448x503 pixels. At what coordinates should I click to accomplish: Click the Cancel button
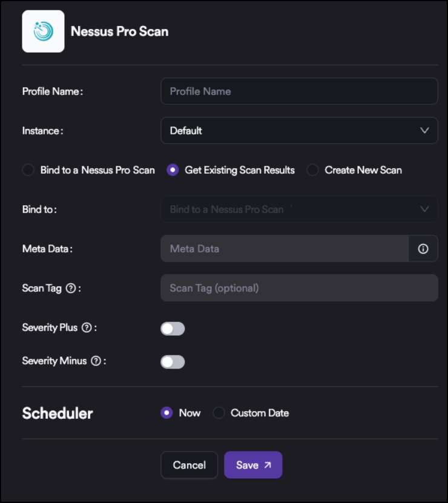pos(189,465)
